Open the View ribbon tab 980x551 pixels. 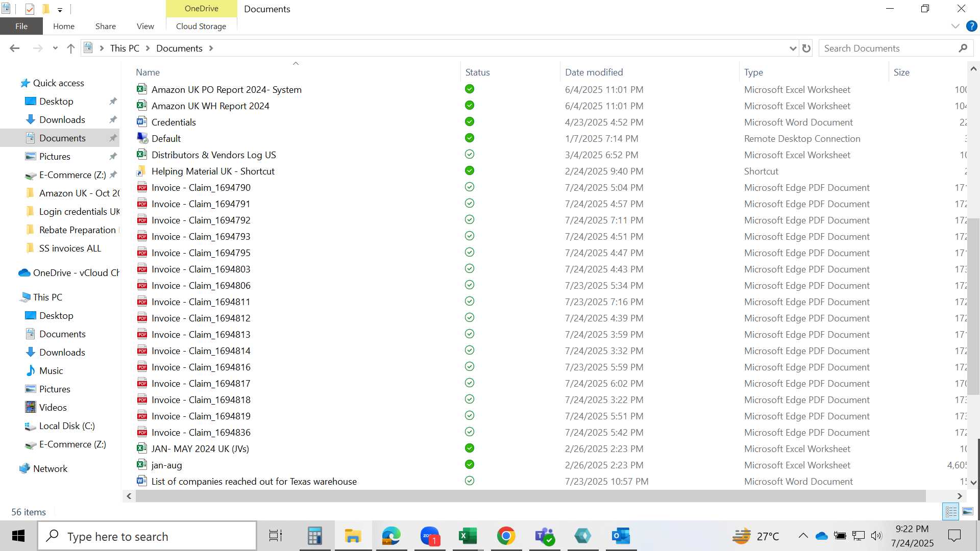(x=145, y=26)
